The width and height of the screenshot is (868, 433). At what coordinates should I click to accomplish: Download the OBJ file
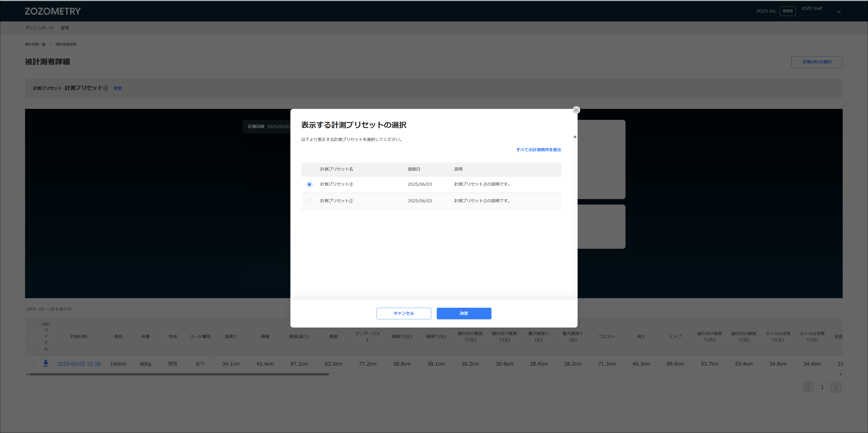point(46,363)
